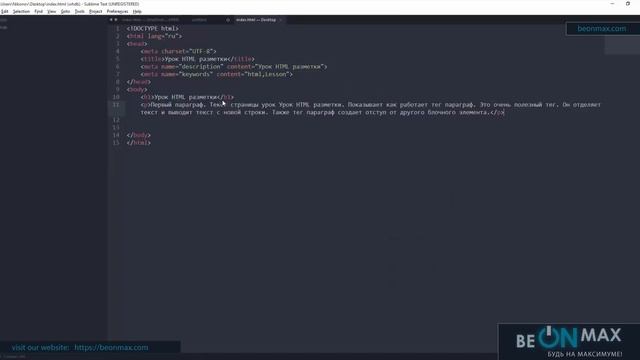Image resolution: width=640 pixels, height=360 pixels.
Task: Click the closing </body> tag line
Action: click(139, 135)
